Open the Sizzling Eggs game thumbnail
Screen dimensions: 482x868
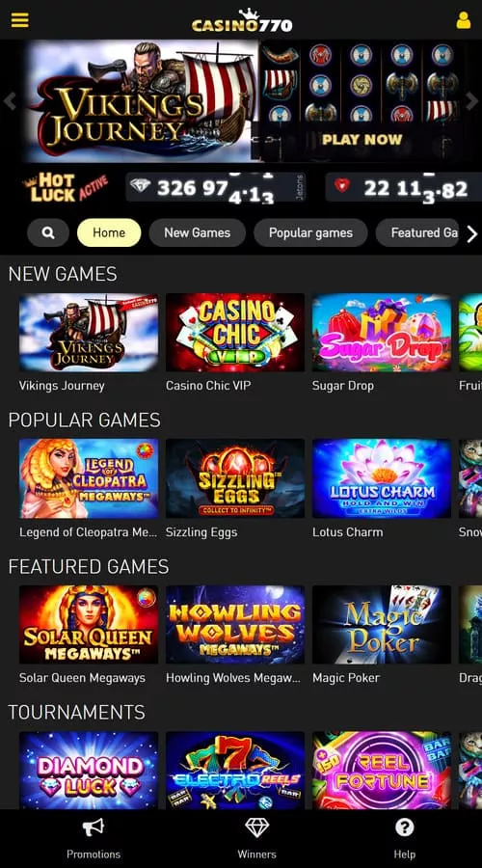tap(235, 478)
